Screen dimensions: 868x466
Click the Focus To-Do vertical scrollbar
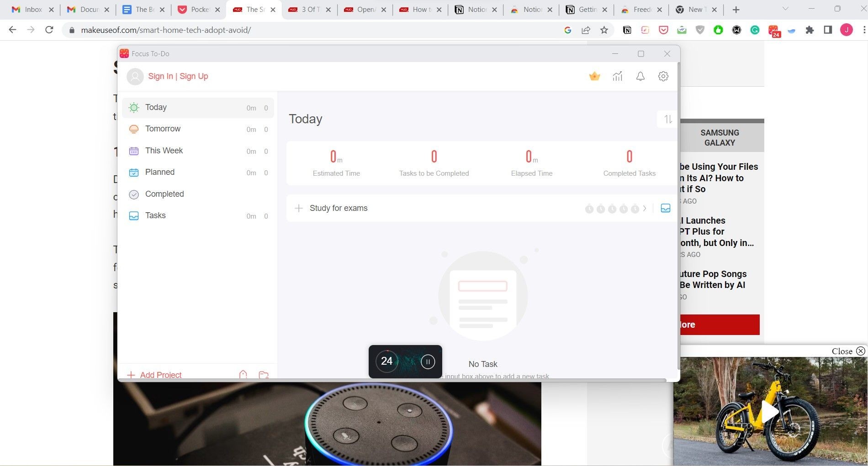(678, 215)
